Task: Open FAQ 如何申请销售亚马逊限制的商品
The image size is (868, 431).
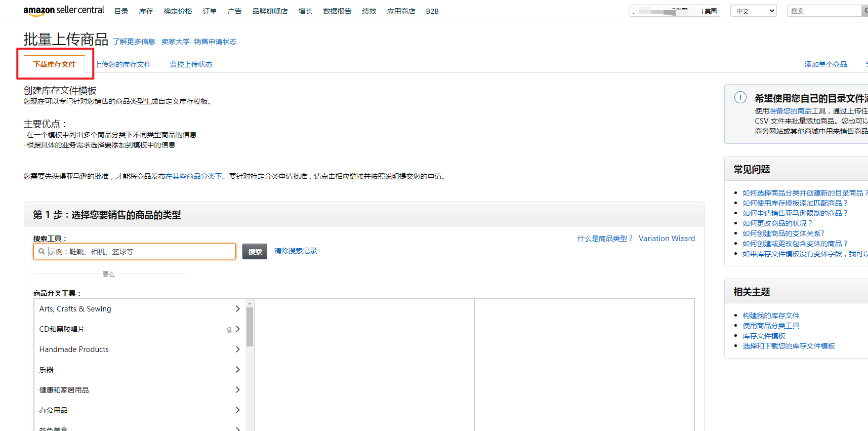Action: (795, 213)
